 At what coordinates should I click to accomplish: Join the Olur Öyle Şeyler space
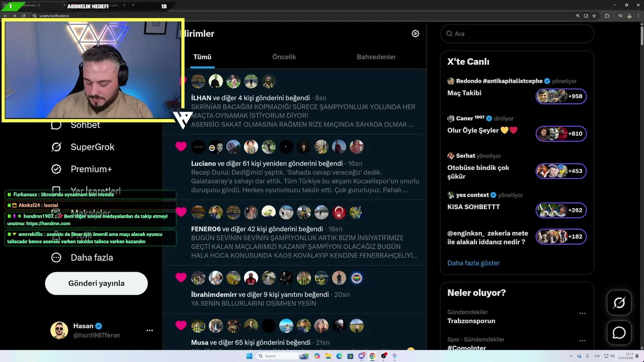[x=482, y=130]
